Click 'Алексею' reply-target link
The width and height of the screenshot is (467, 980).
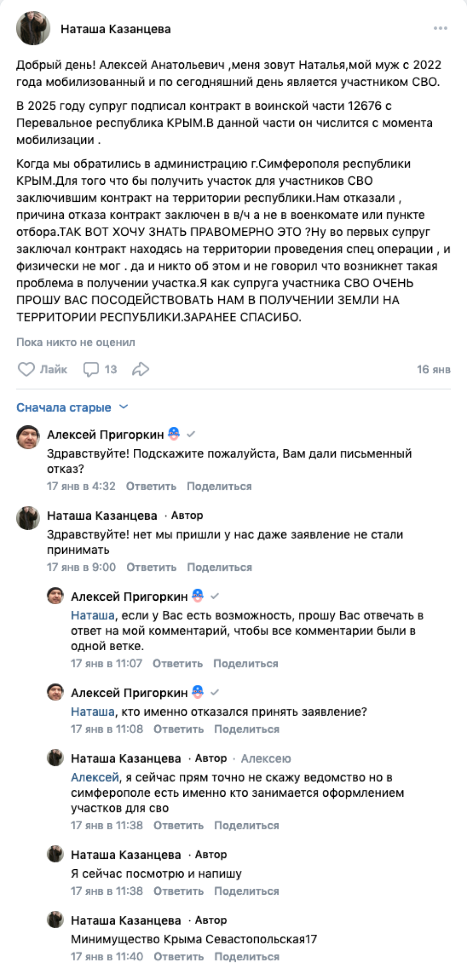pos(266,759)
